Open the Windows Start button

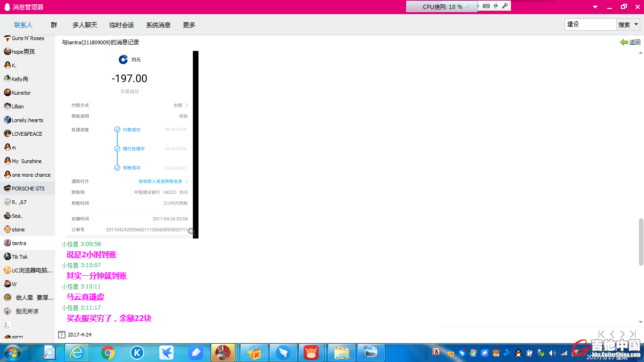[x=12, y=353]
